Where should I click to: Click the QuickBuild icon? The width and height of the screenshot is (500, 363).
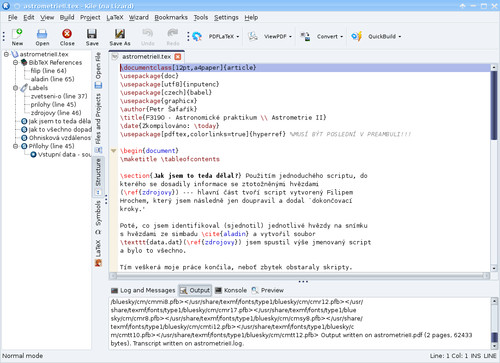[357, 36]
